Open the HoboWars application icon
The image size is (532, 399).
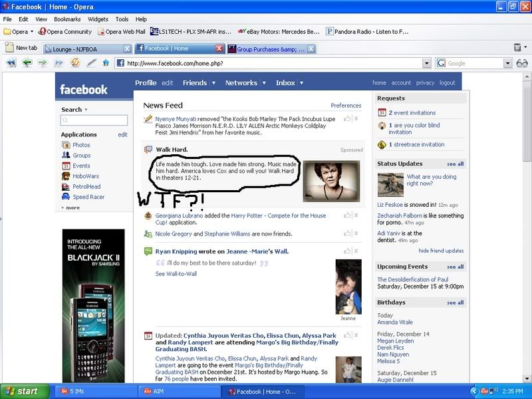(x=66, y=176)
